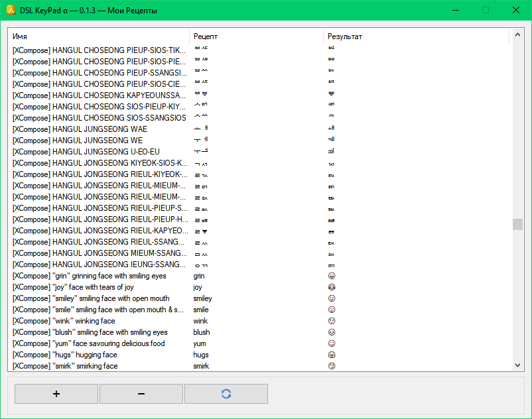Viewport: 532px width, 419px height.
Task: Sort by the Имя column header
Action: (x=100, y=36)
